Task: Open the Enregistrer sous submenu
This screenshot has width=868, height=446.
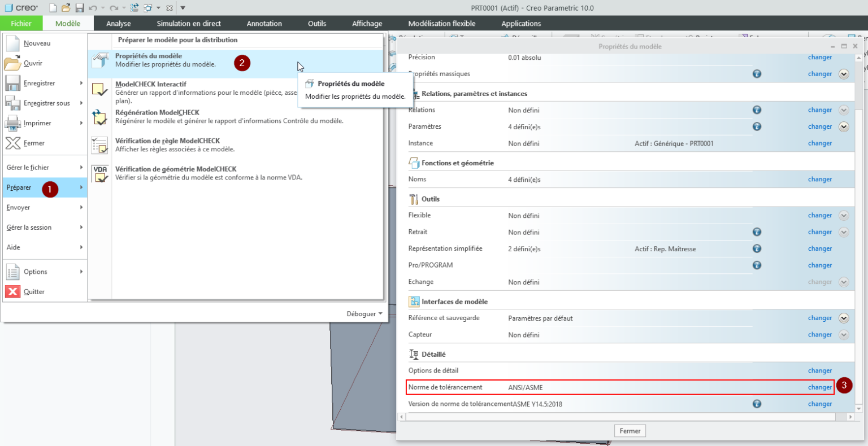Action: (x=45, y=103)
